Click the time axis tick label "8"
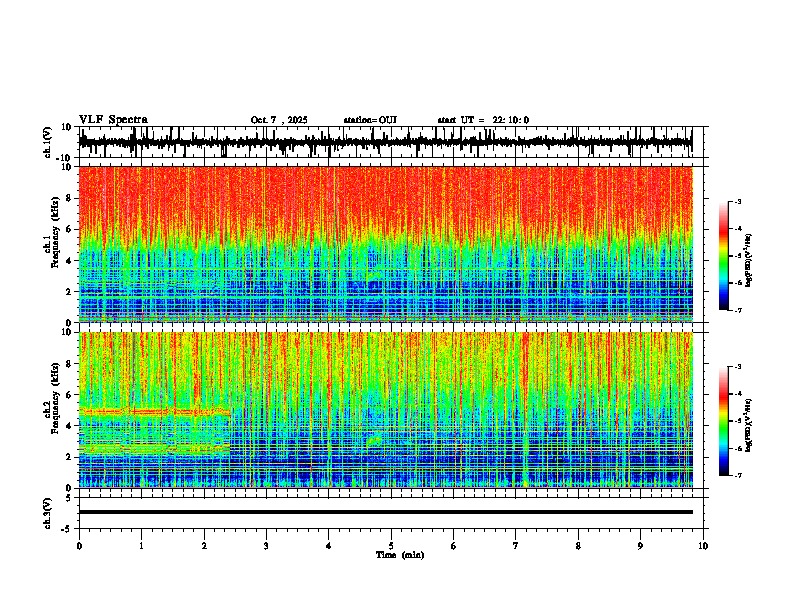Screen dimensions: 792x612 coord(578,546)
